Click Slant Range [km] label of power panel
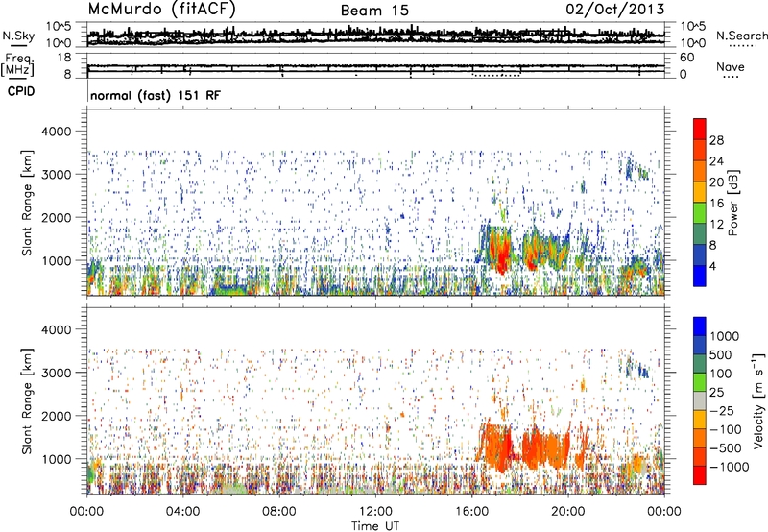The width and height of the screenshot is (768, 532). point(27,203)
